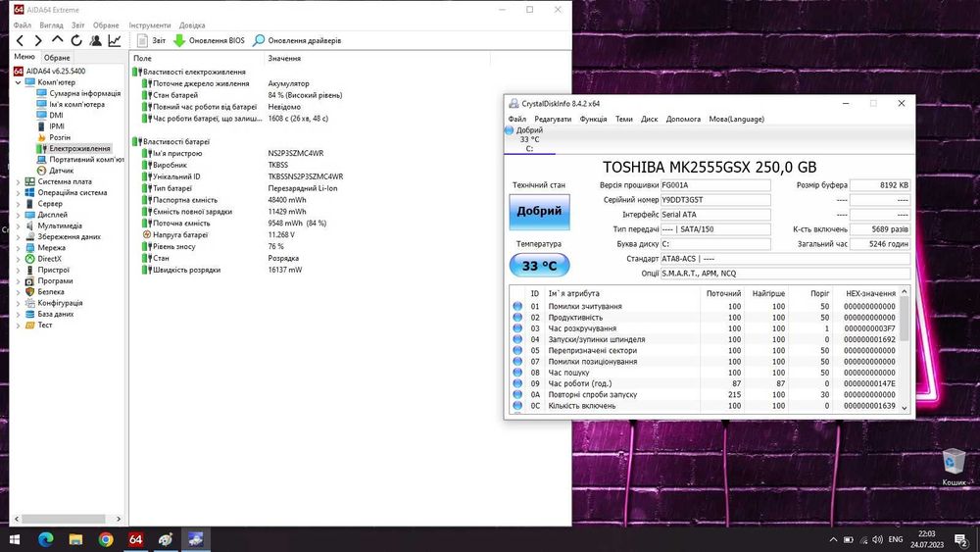Select Сумарна інформація in the tree
Screen dimensions: 980x552
[x=85, y=93]
